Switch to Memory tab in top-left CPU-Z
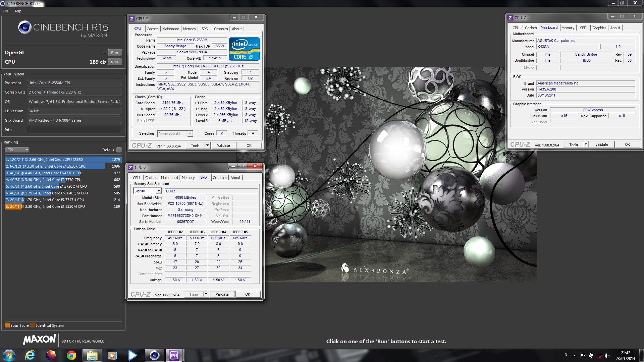This screenshot has height=362, width=644. 190,29
